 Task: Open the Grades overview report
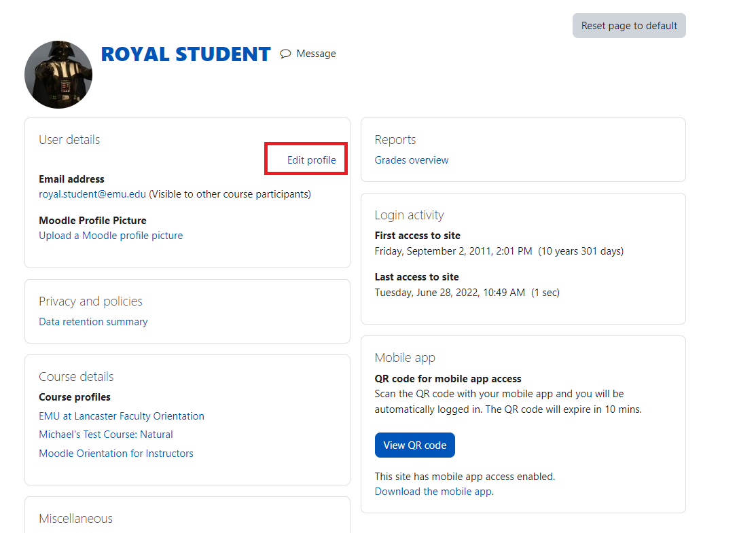tap(411, 160)
